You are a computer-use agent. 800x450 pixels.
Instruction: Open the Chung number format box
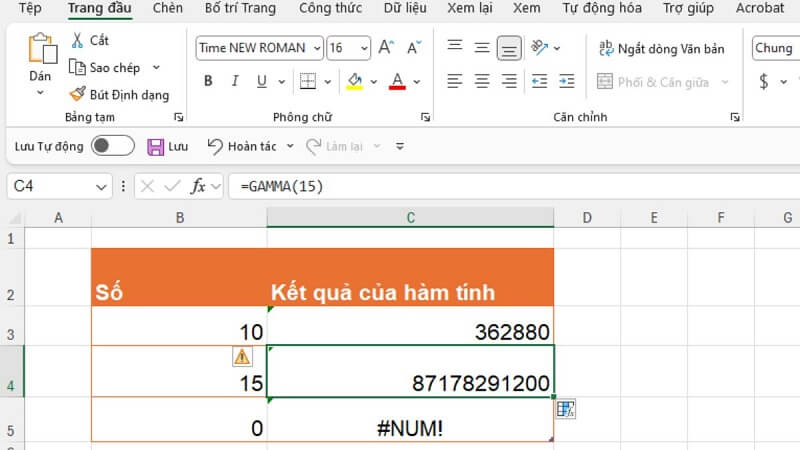point(776,48)
